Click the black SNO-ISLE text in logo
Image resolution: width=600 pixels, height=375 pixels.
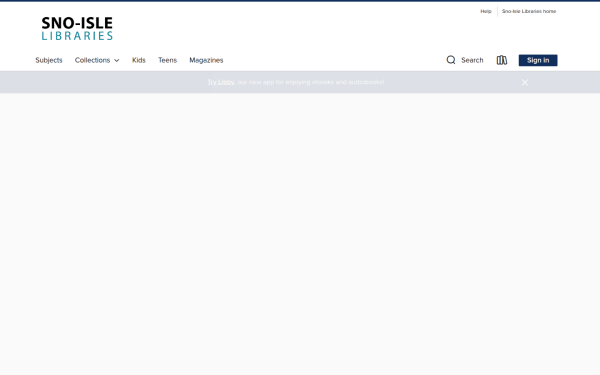point(77,23)
